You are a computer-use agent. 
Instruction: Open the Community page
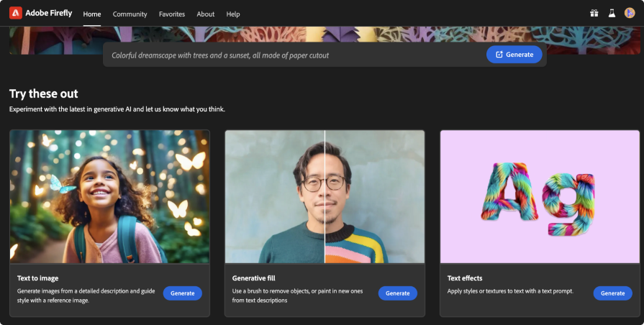130,14
